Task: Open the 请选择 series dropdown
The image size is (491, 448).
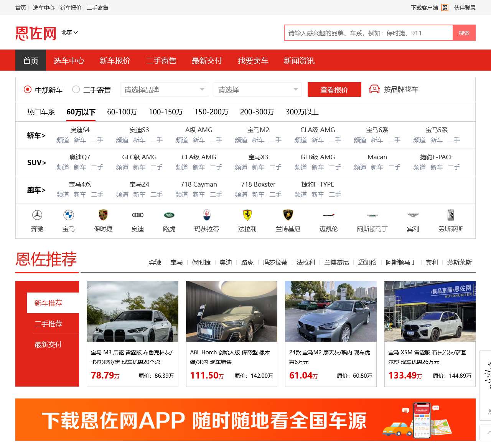Action: 258,89
